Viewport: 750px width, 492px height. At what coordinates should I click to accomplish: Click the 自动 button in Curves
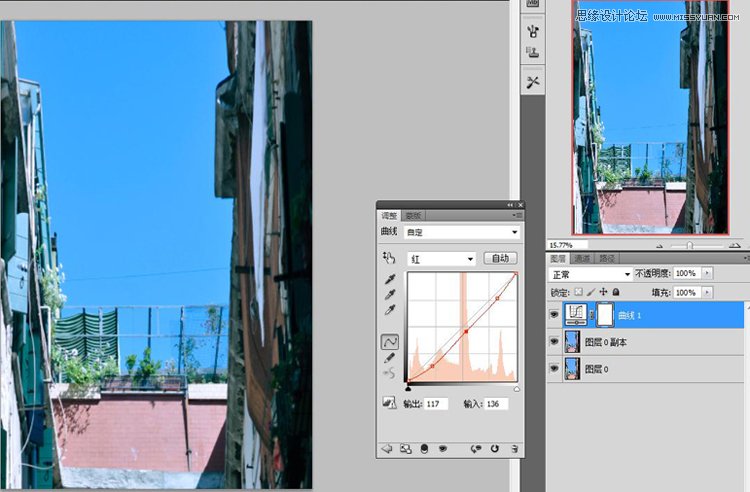tap(500, 258)
